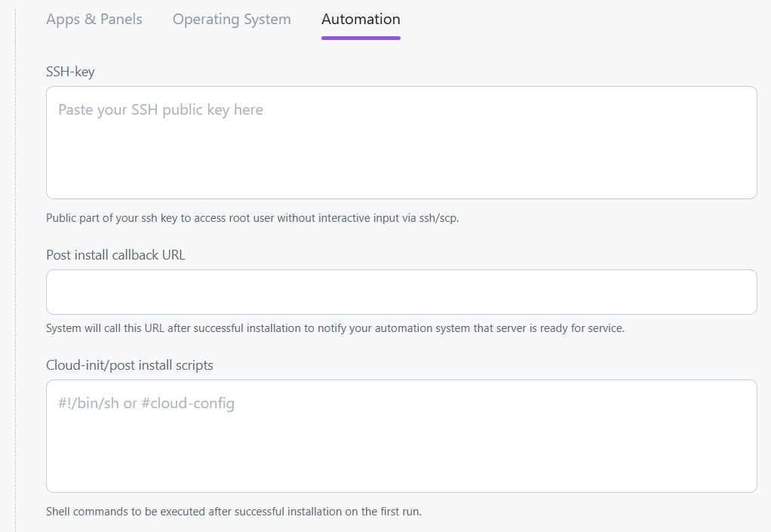Image resolution: width=771 pixels, height=532 pixels.
Task: Click the Post install callback URL field
Action: (401, 292)
